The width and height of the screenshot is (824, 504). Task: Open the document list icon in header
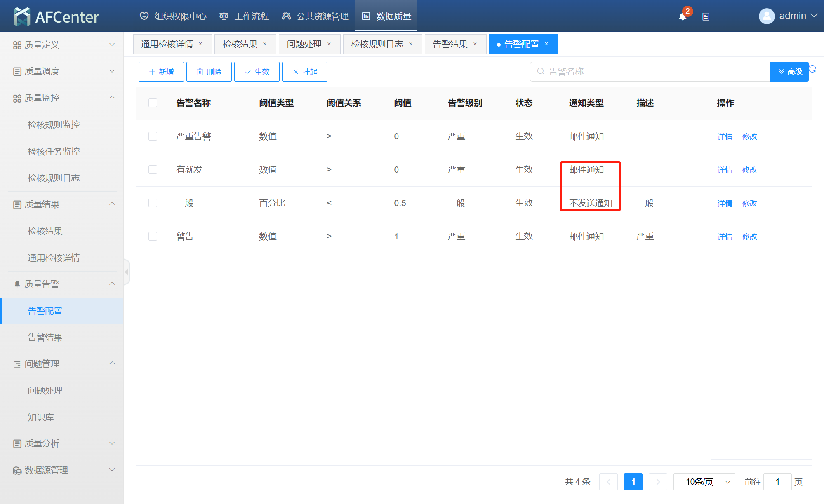(x=706, y=16)
